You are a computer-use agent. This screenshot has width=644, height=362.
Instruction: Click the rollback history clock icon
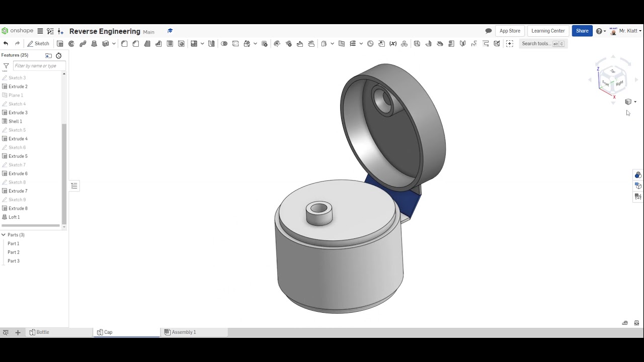pyautogui.click(x=59, y=56)
